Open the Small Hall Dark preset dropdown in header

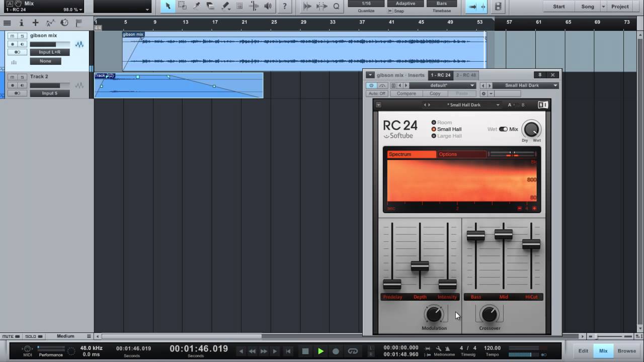pyautogui.click(x=525, y=85)
